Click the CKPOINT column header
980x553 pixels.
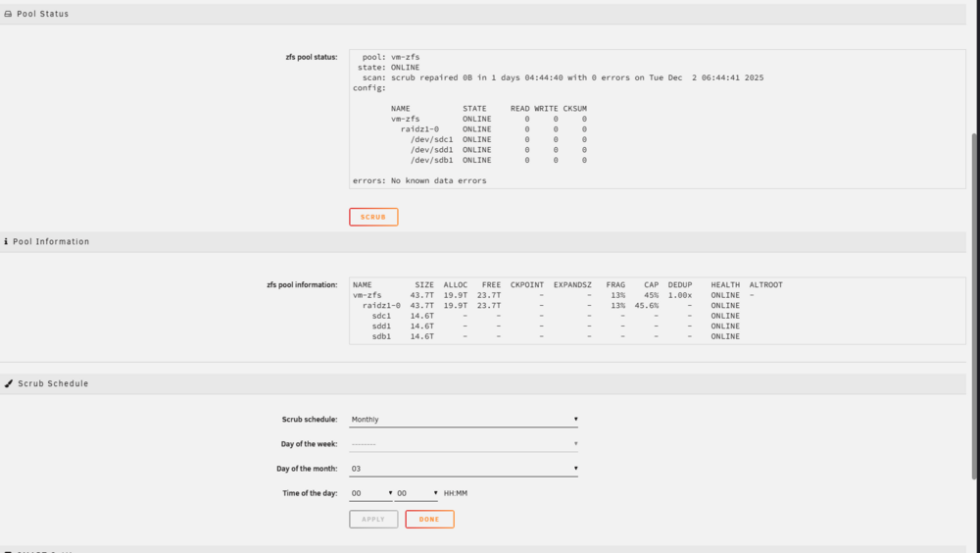coord(527,284)
